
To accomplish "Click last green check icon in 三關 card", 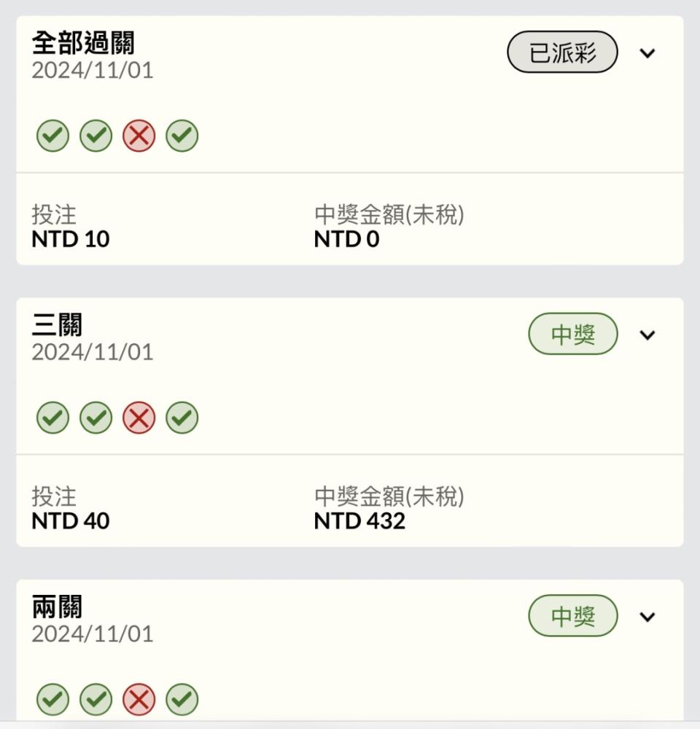I will click(182, 418).
